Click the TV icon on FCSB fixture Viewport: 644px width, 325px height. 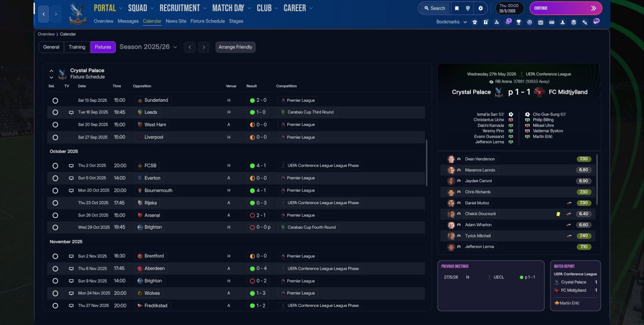(x=71, y=166)
